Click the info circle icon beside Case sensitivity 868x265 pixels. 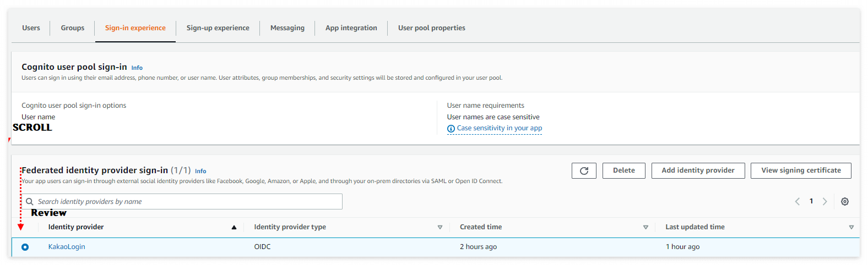(x=451, y=129)
